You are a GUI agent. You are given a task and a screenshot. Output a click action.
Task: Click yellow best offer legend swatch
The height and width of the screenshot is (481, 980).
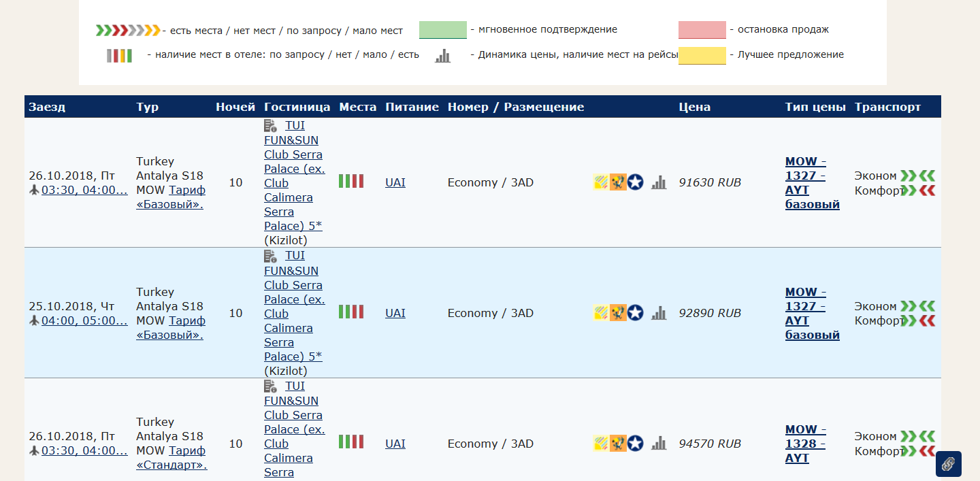(x=702, y=55)
